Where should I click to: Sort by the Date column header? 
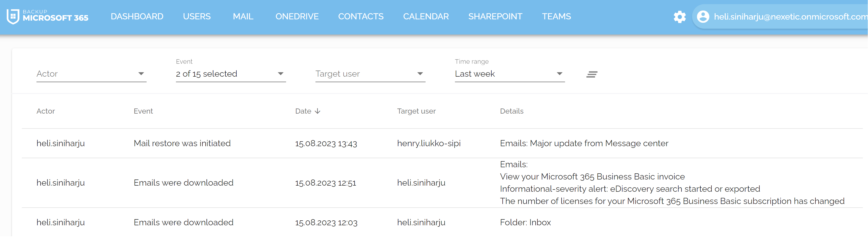point(303,111)
